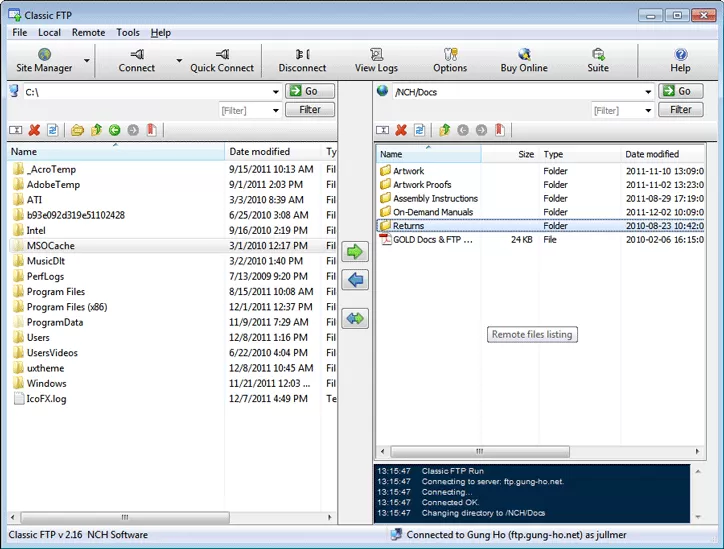Viewport: 724px width, 549px height.
Task: Click the Suite toolbar icon
Action: point(598,60)
